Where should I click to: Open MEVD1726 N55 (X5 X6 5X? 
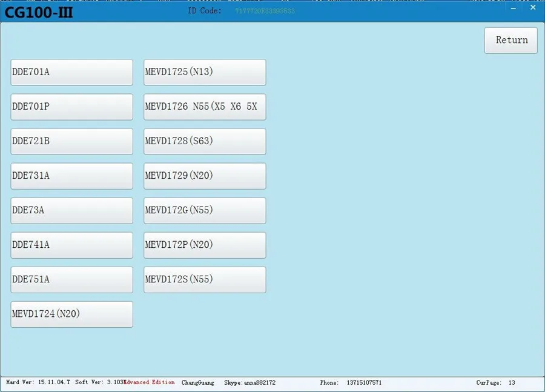205,107
